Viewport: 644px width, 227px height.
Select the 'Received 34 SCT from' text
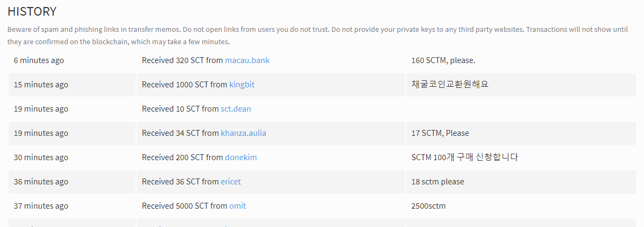point(180,133)
